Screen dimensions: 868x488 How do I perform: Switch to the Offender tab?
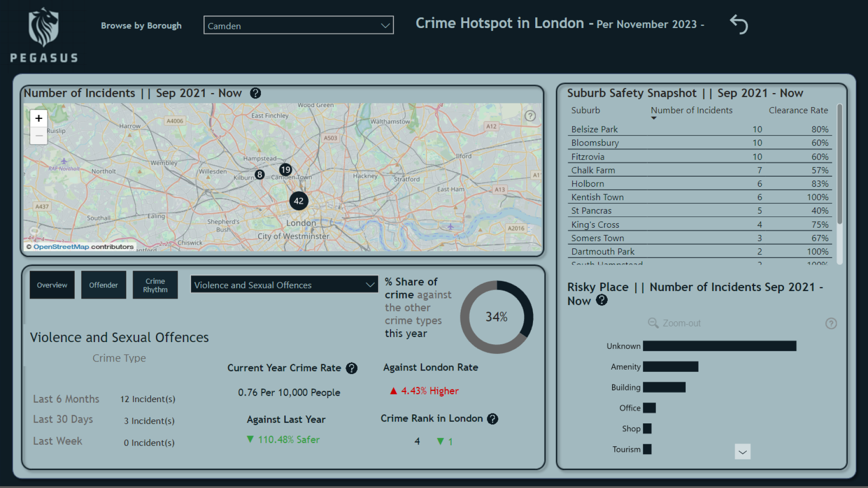point(104,285)
